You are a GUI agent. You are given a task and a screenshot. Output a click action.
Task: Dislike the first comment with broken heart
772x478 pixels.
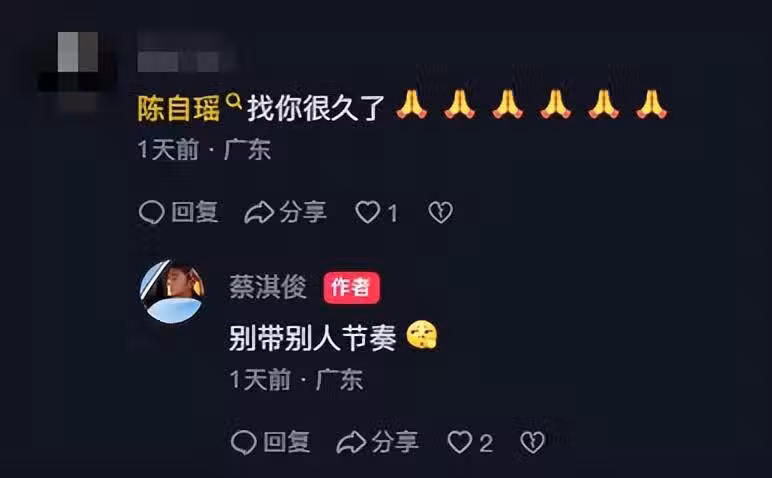pos(440,213)
